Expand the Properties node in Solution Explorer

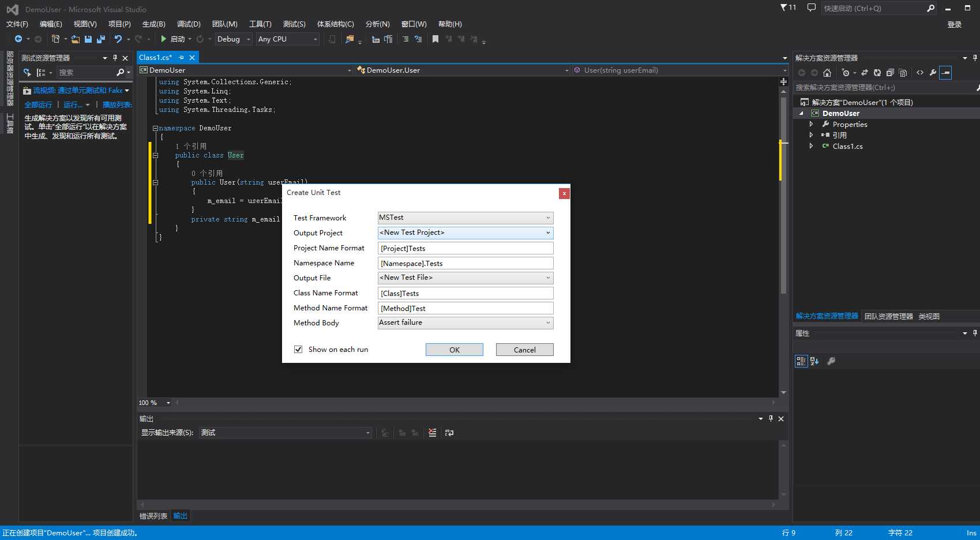click(811, 125)
